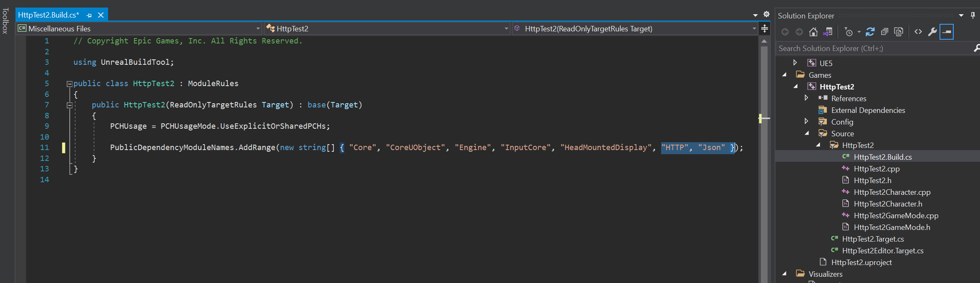Click the Home icon in Solution Explorer
980x283 pixels.
click(813, 32)
